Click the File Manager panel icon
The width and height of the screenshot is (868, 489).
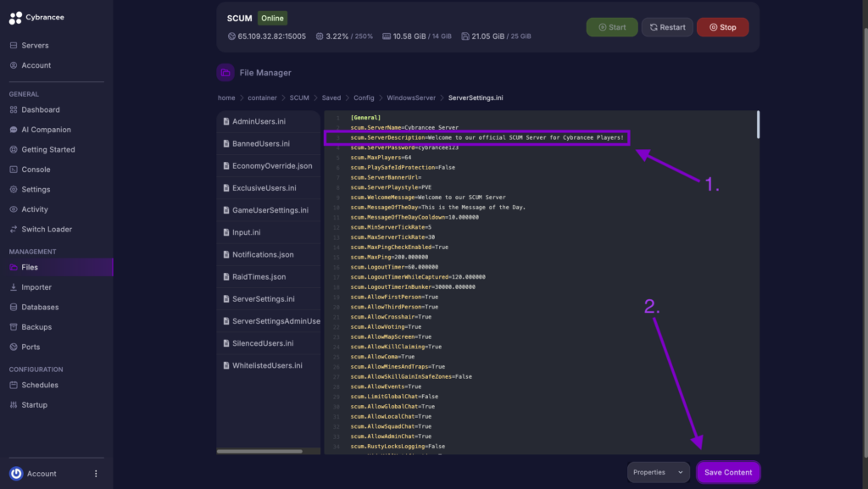[x=224, y=73]
